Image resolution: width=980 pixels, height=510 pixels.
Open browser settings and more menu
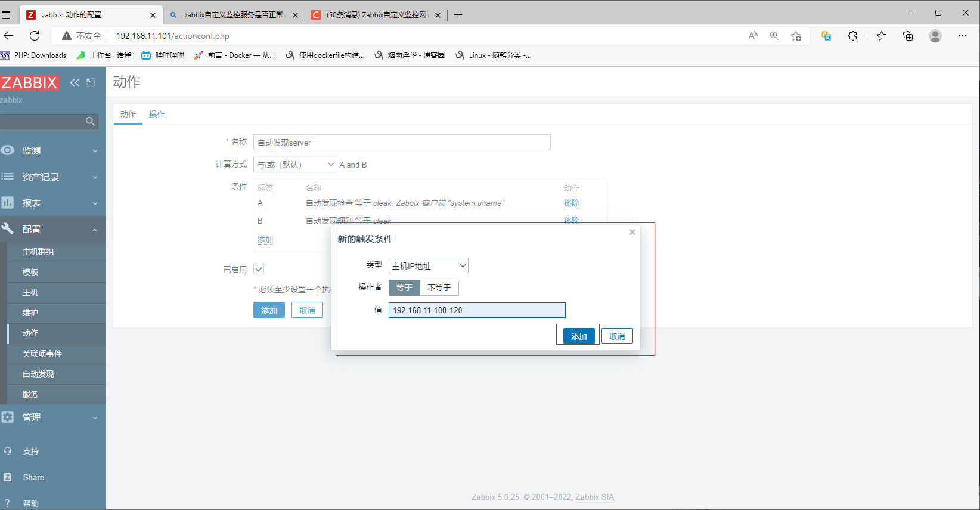coord(963,36)
